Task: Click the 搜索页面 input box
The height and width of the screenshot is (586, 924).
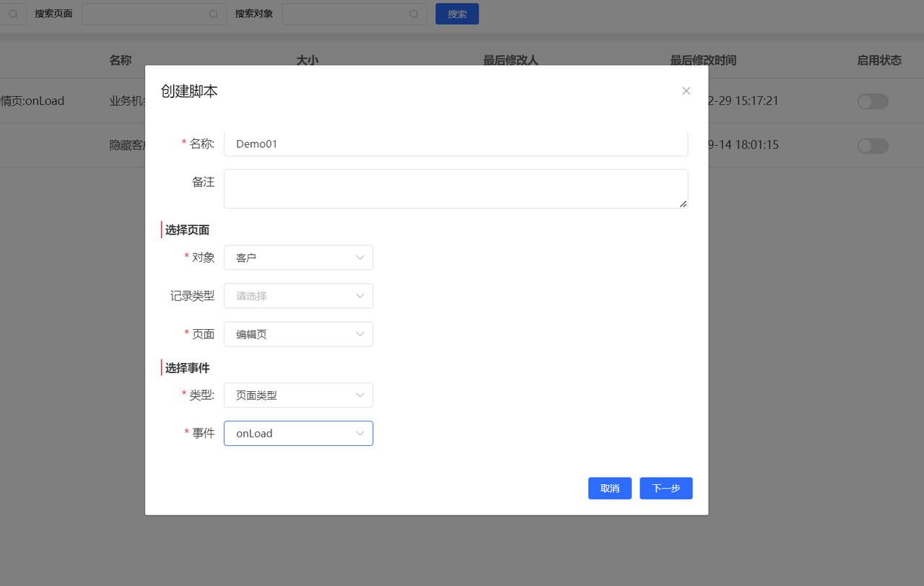Action: click(x=144, y=14)
